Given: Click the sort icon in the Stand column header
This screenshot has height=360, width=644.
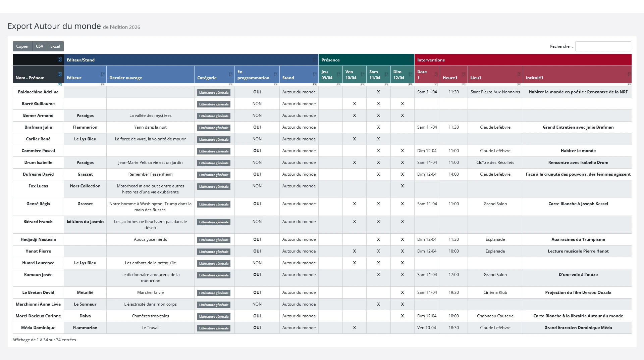Looking at the screenshot, I should pos(314,74).
